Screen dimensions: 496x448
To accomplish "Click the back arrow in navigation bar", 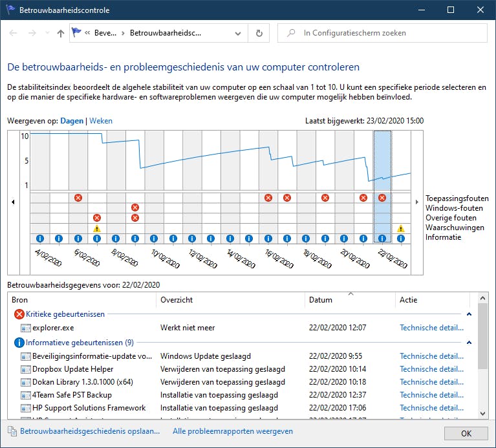I will [x=14, y=33].
